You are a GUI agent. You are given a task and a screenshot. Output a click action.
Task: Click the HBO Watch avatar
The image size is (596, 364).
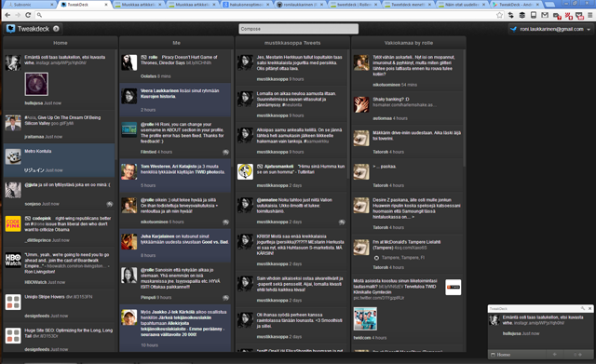click(13, 260)
